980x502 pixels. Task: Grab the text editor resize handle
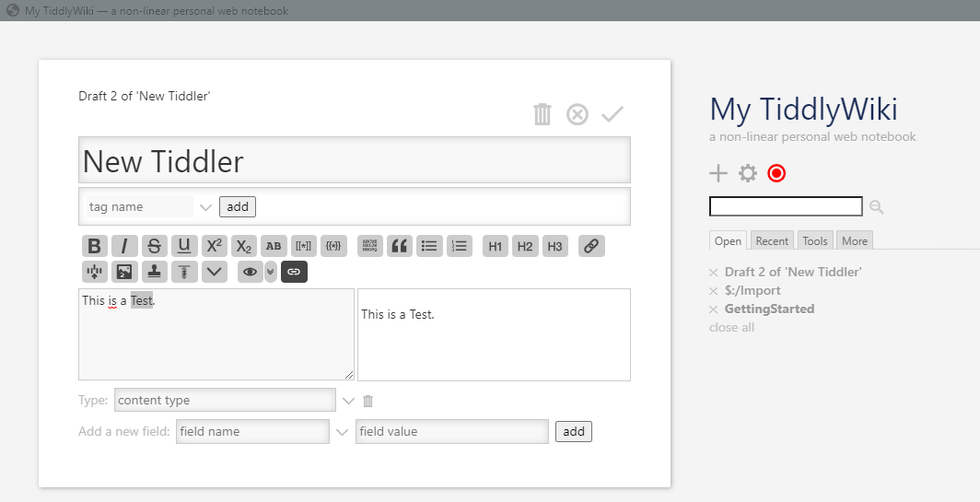click(x=349, y=375)
